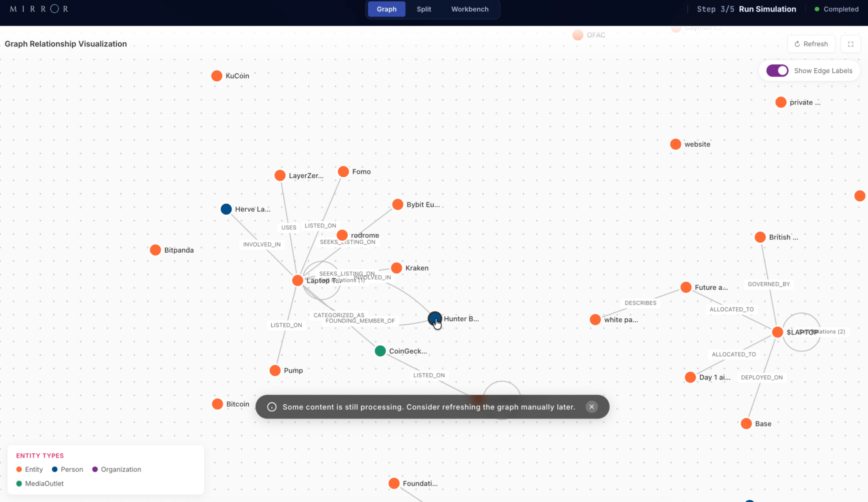
Task: Click the GOVERNED_BY edge label
Action: click(769, 284)
